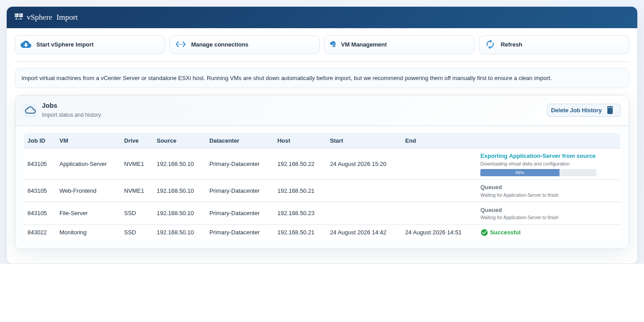Click host 192.168.50.23

click(296, 213)
